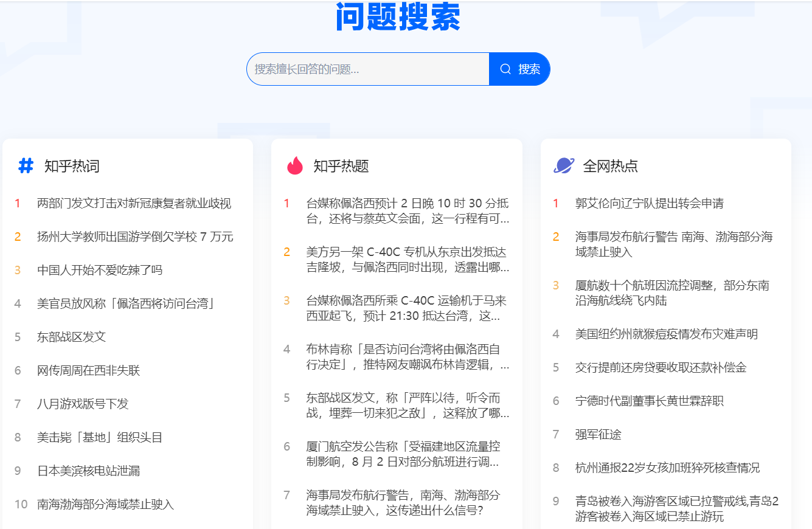Screen dimensions: 812x529
Task: Open 郭艾伦向辽宁队提出转会申请
Action: (x=650, y=204)
